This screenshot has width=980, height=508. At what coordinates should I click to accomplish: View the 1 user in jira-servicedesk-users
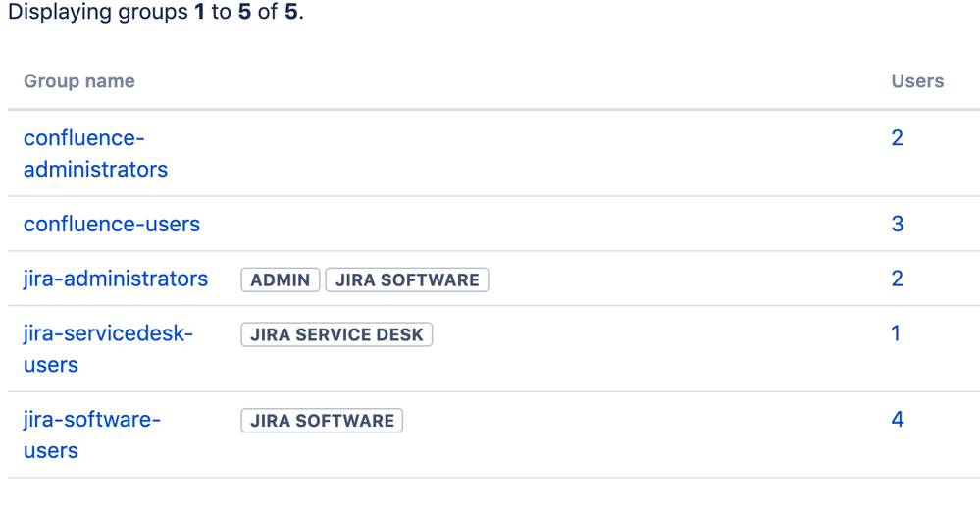(896, 333)
